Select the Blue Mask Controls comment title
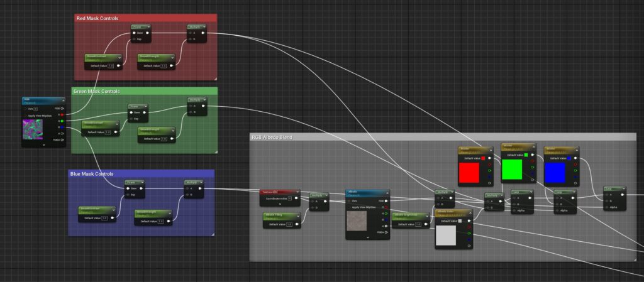Viewport: 644px width, 282px height. 92,174
